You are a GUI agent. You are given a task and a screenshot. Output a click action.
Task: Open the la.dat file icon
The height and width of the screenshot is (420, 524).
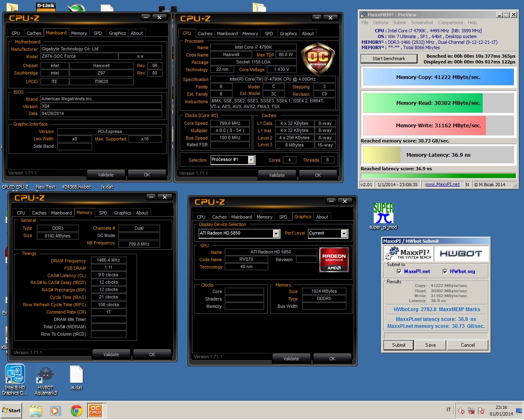coord(77,377)
